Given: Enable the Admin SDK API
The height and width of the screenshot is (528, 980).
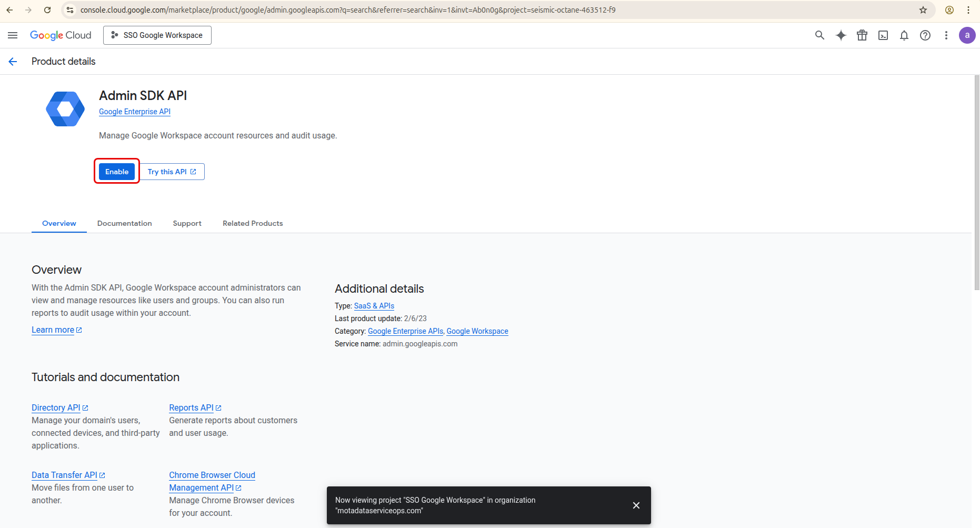Looking at the screenshot, I should (116, 172).
